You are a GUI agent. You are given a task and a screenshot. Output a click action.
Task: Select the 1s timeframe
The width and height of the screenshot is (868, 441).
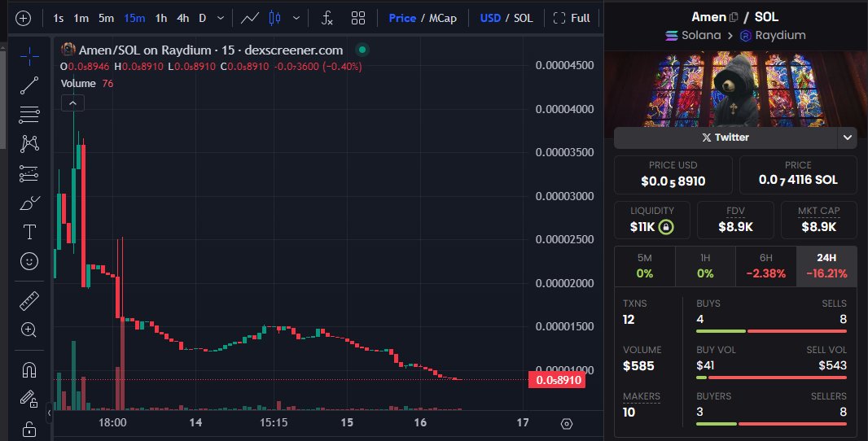58,18
